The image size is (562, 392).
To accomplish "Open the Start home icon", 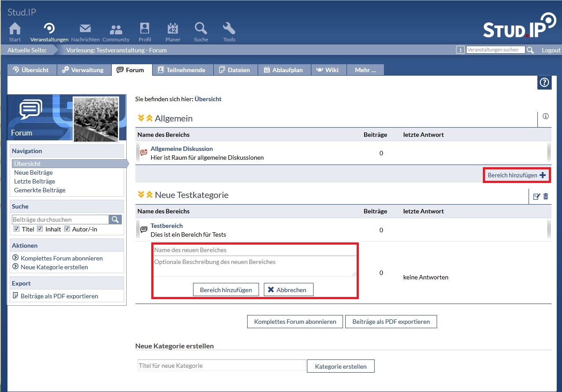I will coord(15,29).
